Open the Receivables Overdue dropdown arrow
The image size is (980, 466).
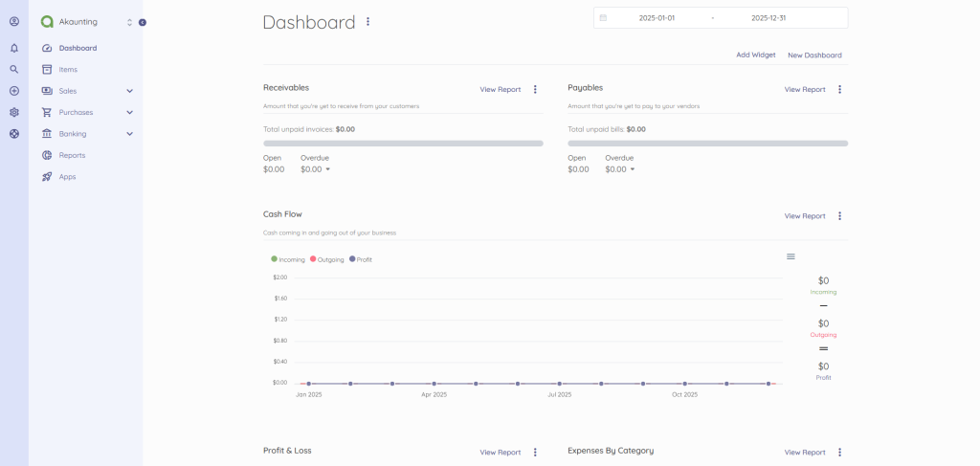pyautogui.click(x=327, y=169)
